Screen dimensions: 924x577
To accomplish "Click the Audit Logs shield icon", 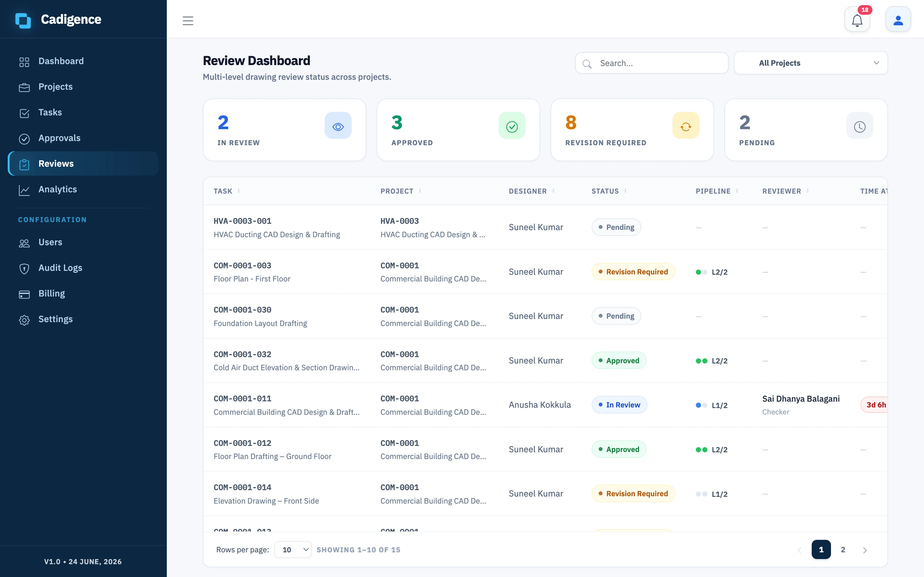I will pos(24,269).
